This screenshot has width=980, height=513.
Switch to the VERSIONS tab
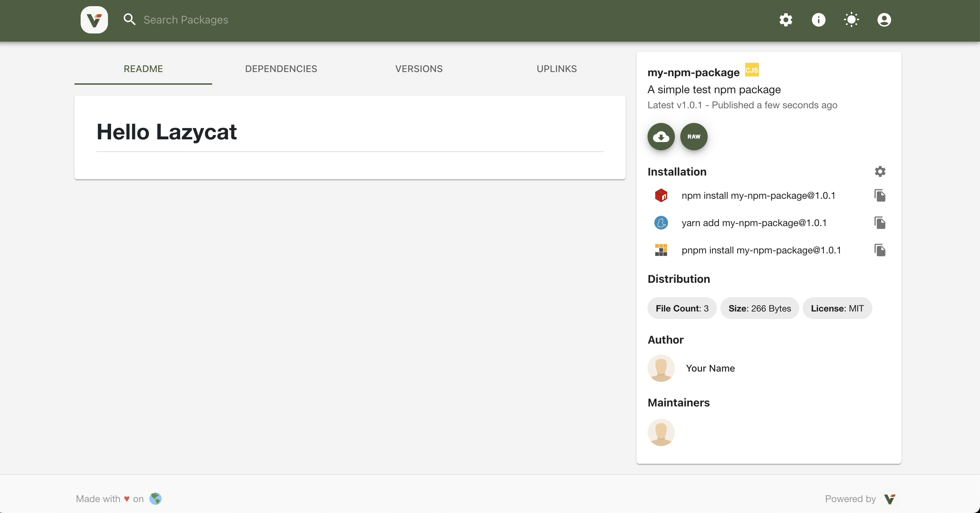(x=419, y=69)
